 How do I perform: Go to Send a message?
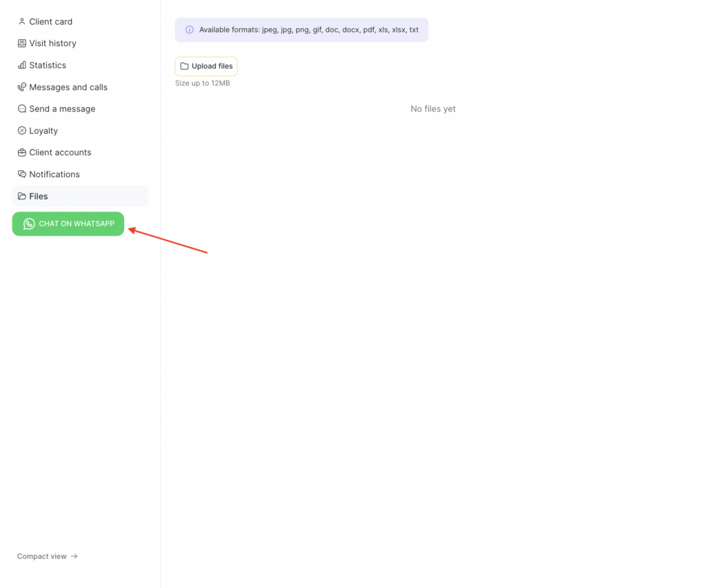point(62,109)
